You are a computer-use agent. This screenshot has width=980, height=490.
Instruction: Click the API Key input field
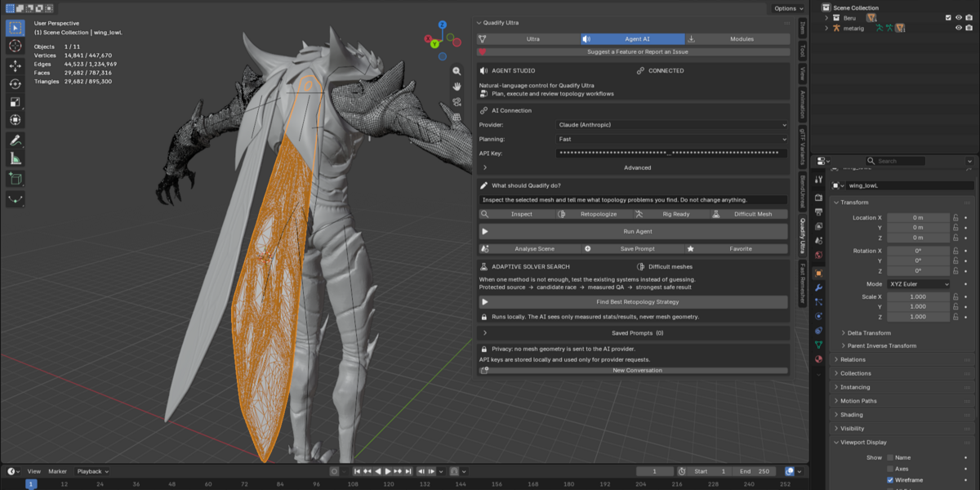[x=672, y=153]
